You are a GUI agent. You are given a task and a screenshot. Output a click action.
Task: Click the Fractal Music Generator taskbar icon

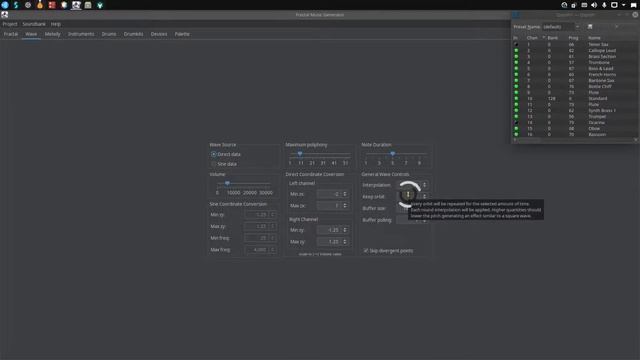tap(76, 5)
